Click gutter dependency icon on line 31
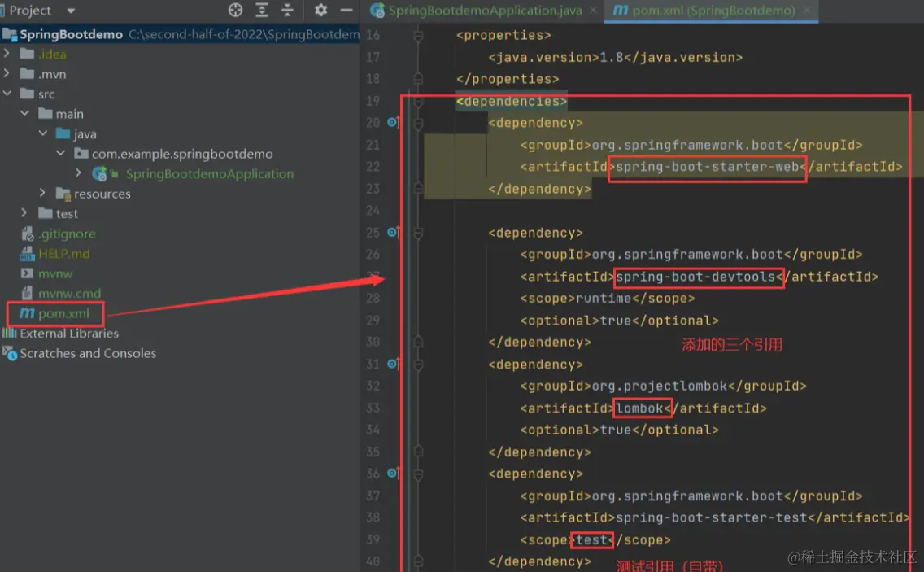The height and width of the screenshot is (572, 924). click(393, 364)
